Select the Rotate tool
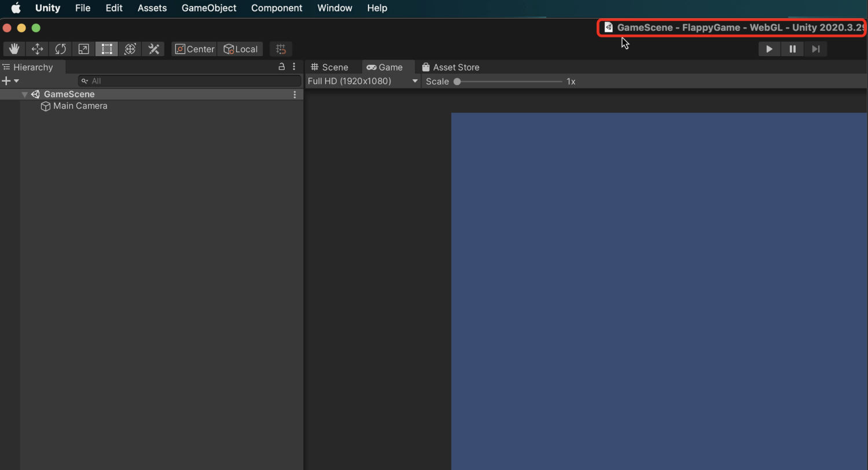 click(60, 49)
